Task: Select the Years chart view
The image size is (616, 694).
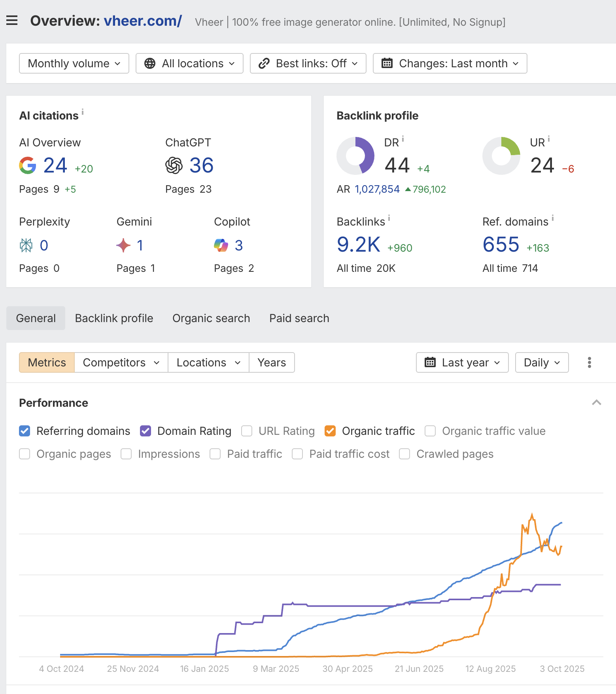Action: pyautogui.click(x=272, y=362)
